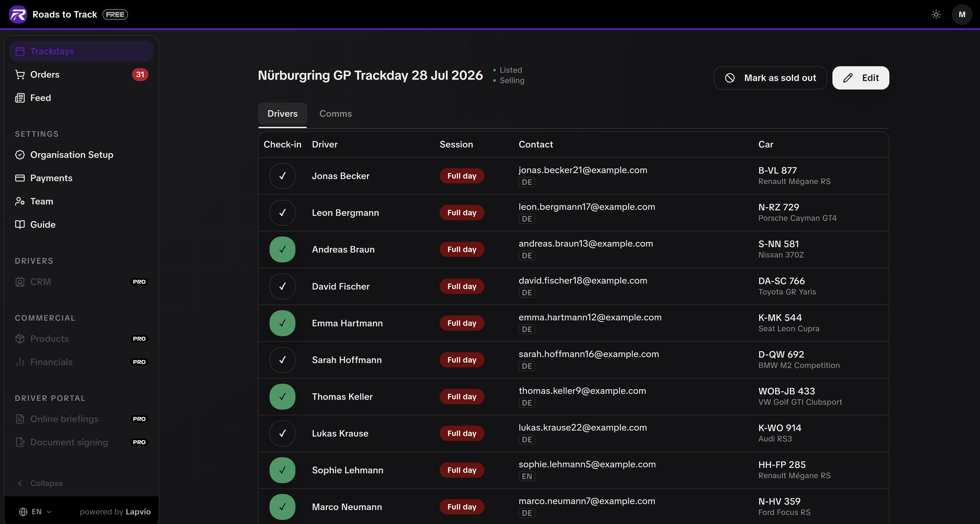Switch to the Drivers tab

(282, 114)
